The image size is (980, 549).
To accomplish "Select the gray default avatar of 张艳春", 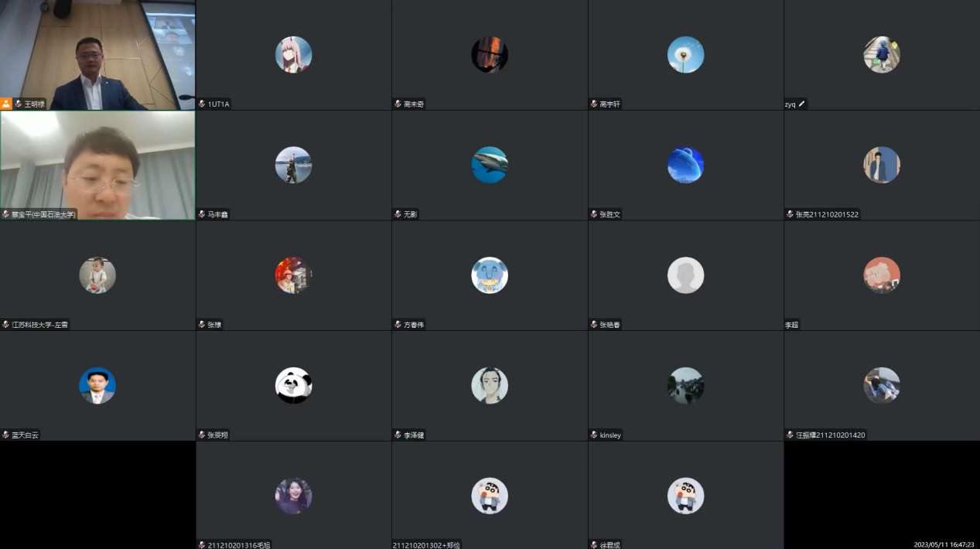I will (x=686, y=275).
